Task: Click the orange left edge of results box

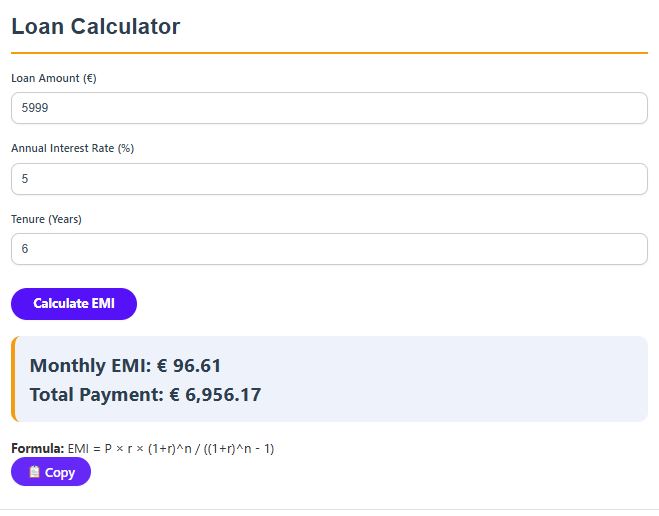Action: (x=14, y=379)
